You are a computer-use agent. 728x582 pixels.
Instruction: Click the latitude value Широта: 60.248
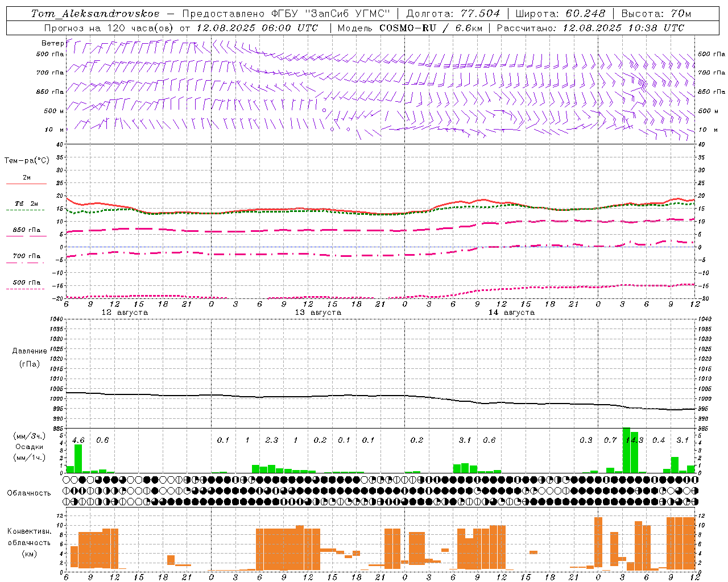tap(561, 14)
